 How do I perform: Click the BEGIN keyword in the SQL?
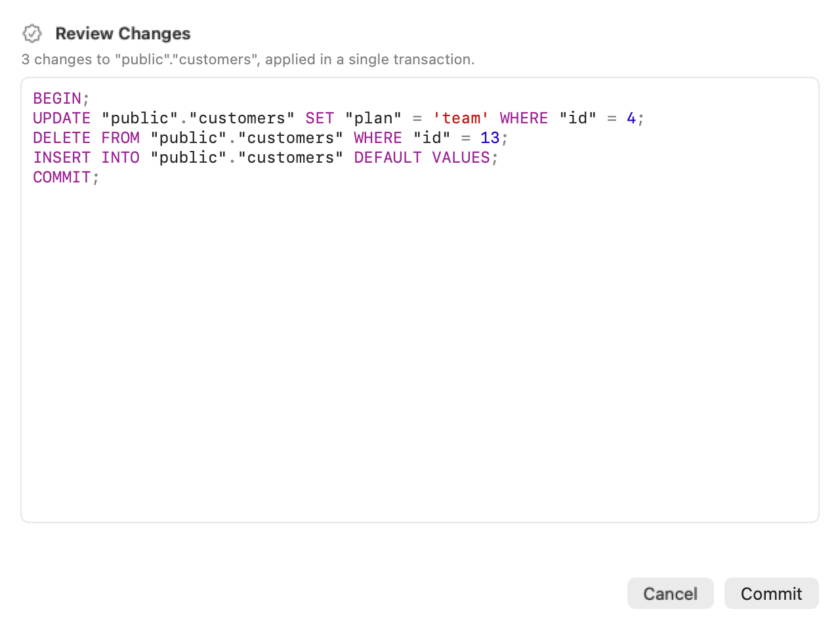pyautogui.click(x=57, y=98)
